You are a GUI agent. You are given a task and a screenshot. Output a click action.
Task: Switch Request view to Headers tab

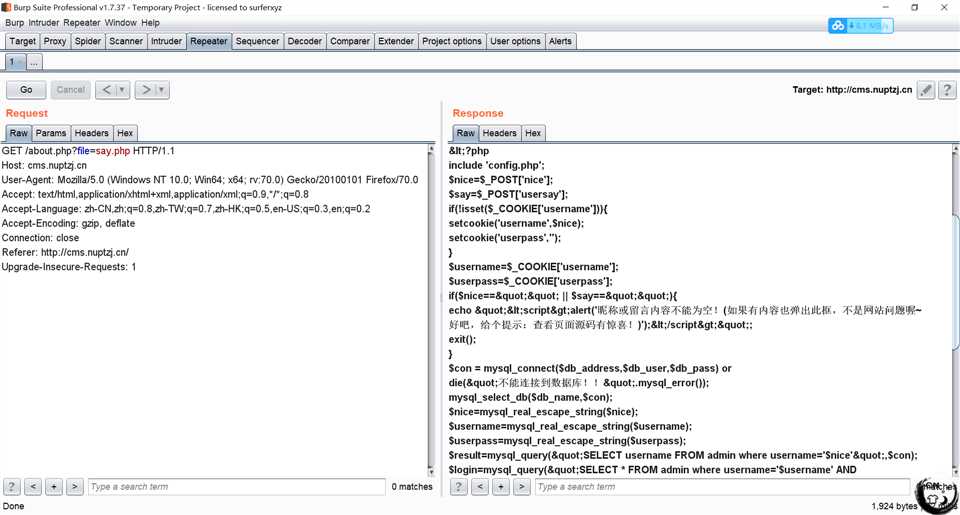click(x=92, y=133)
